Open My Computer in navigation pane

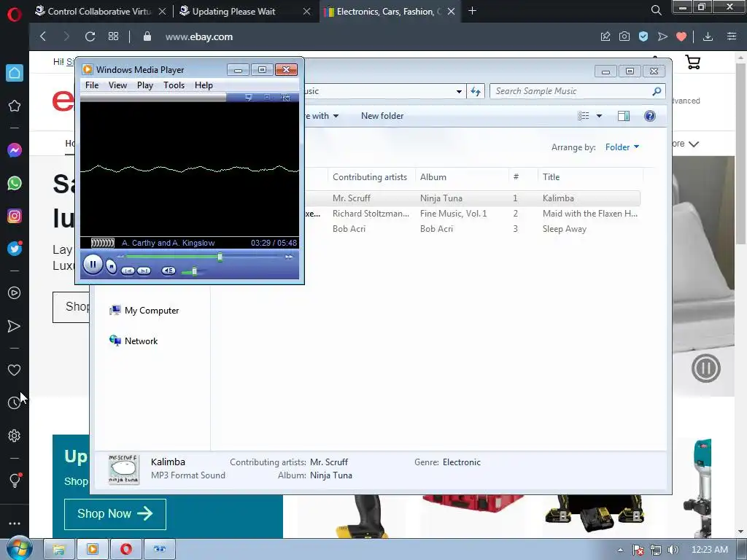click(x=144, y=311)
